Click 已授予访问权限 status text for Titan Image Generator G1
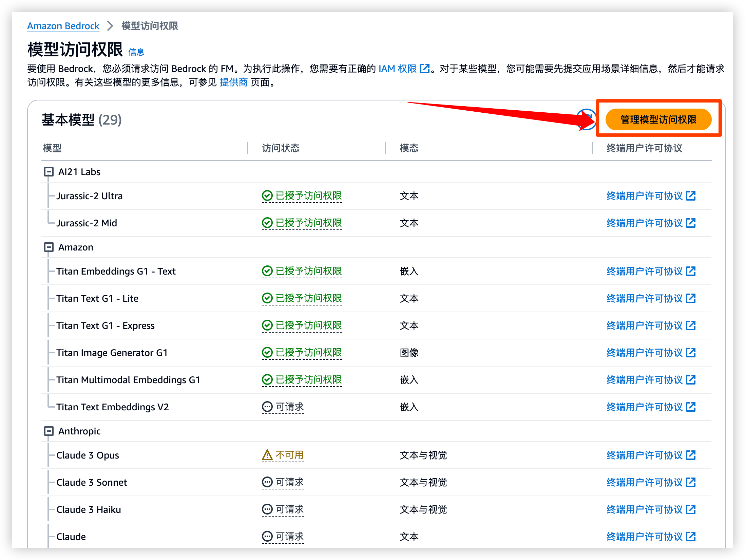 pos(308,353)
